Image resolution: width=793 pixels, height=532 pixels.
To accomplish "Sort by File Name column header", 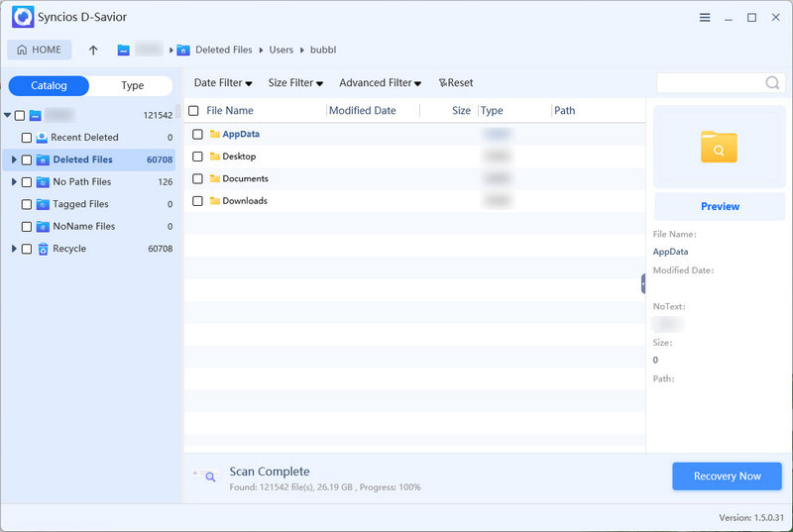I will pyautogui.click(x=230, y=111).
